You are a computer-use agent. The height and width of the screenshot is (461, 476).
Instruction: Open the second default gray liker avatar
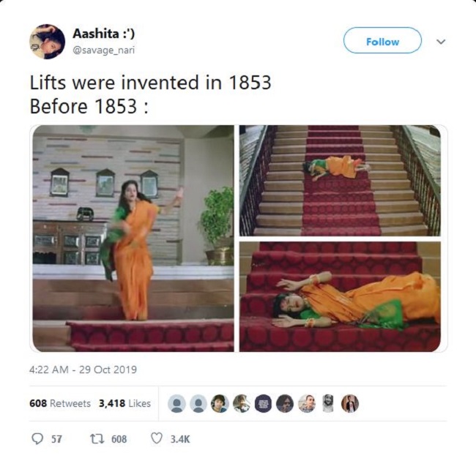click(198, 404)
